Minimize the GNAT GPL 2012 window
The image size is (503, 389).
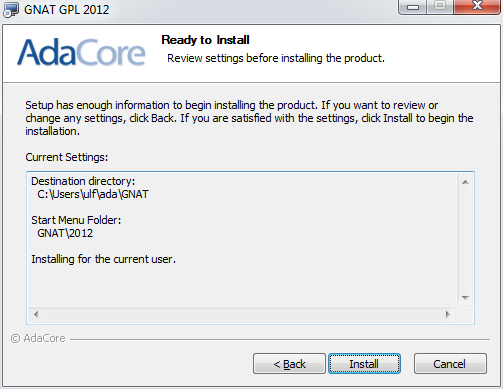pyautogui.click(x=412, y=7)
